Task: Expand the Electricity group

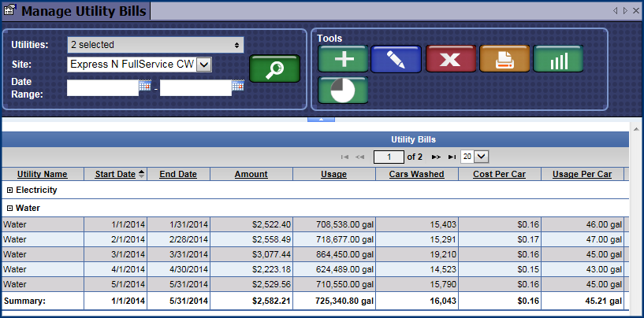Action: point(9,190)
